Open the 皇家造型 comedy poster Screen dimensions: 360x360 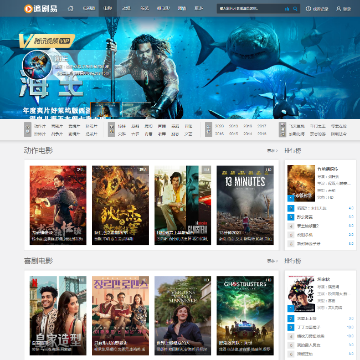(58, 315)
